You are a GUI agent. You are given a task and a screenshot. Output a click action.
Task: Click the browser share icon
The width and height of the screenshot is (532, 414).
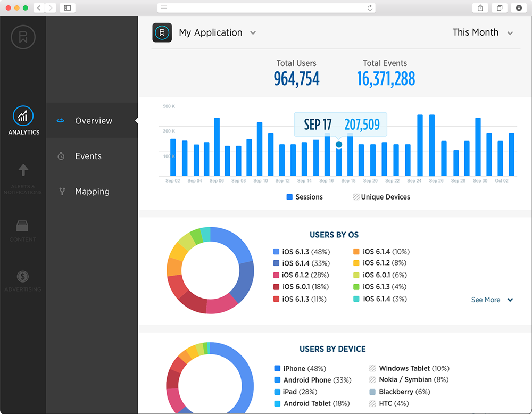(480, 8)
